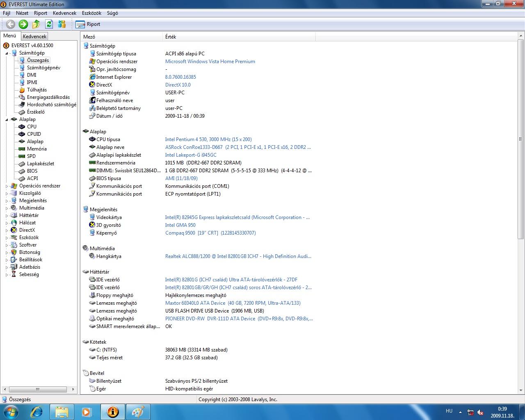Click the green Forward arrow button
Screen dimensions: 525x420
click(x=23, y=24)
